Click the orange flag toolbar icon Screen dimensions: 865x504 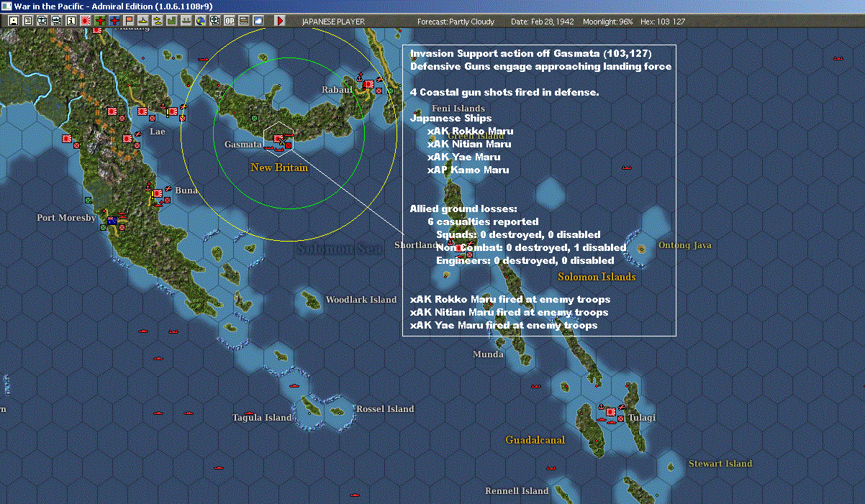(129, 21)
